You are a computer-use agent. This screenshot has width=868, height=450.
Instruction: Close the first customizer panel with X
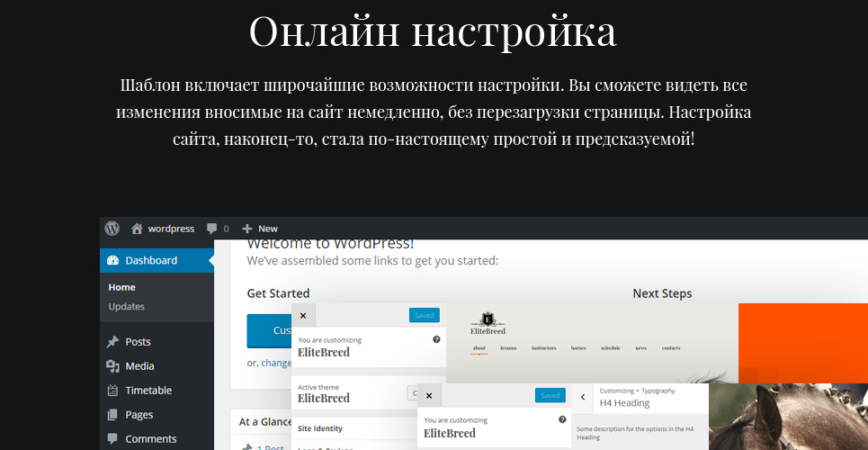click(303, 315)
